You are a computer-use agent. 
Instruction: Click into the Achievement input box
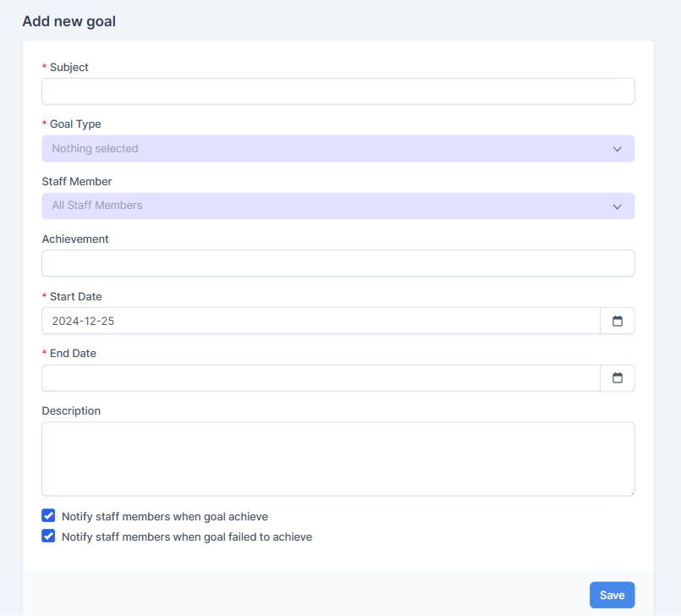[338, 263]
